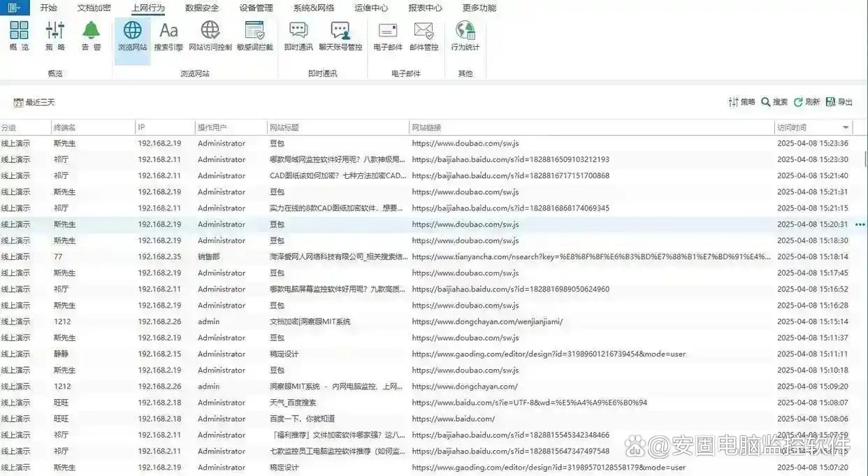Viewport: 868px width, 476px height.
Task: Select the 2025-04-08 15:18:14 time cell
Action: (x=813, y=257)
